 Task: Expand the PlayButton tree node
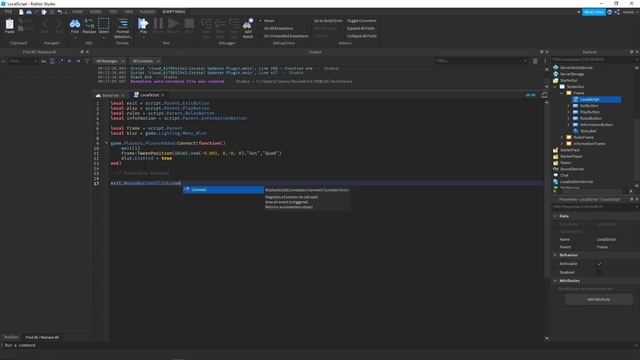(x=568, y=112)
